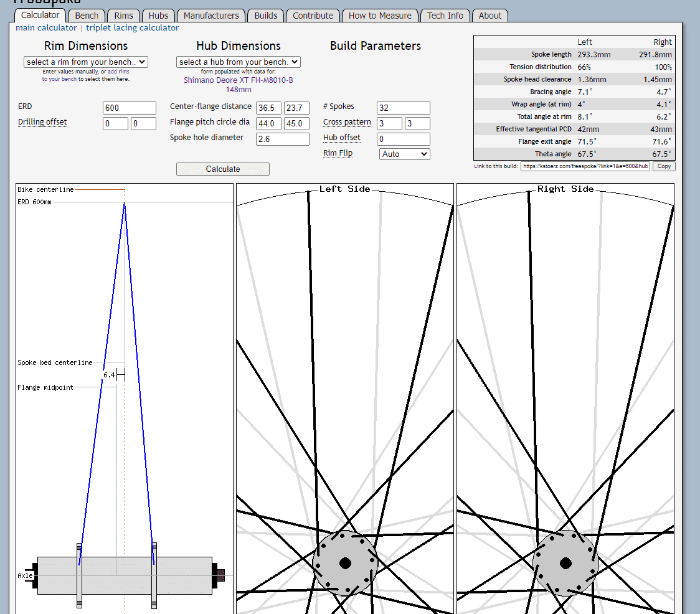This screenshot has height=614, width=700.
Task: Open the Rim Flip Auto dropdown
Action: [404, 154]
